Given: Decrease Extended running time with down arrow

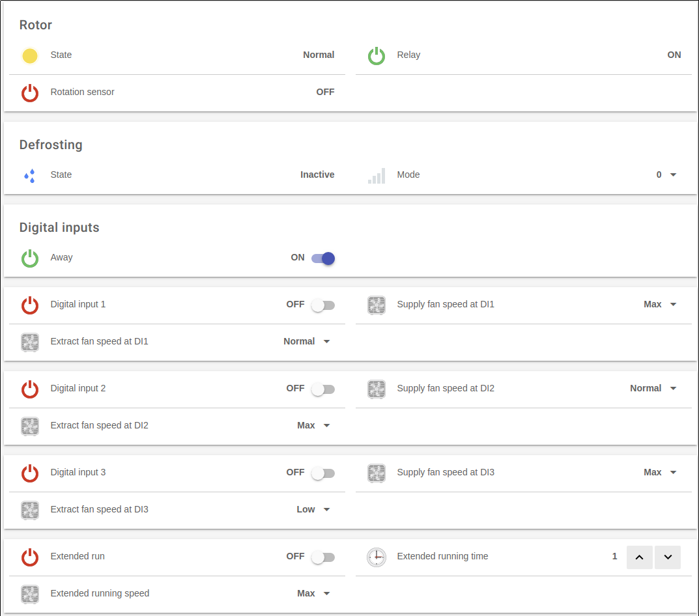Looking at the screenshot, I should tap(668, 557).
